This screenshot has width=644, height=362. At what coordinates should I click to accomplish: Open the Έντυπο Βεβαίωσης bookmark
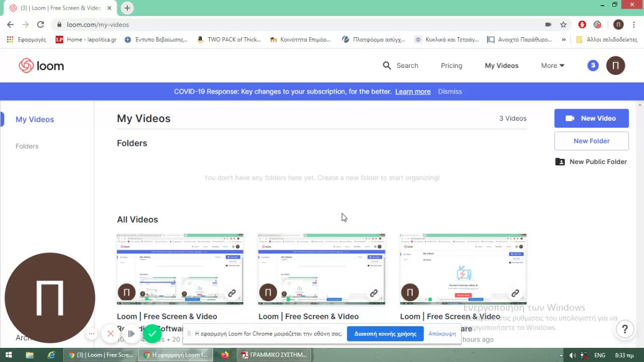[156, 39]
